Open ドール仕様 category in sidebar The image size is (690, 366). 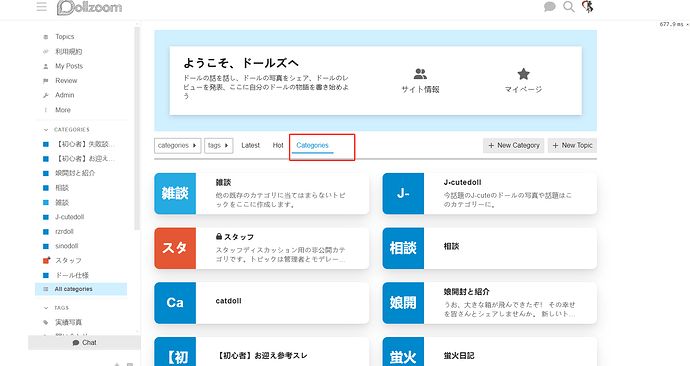coord(72,275)
